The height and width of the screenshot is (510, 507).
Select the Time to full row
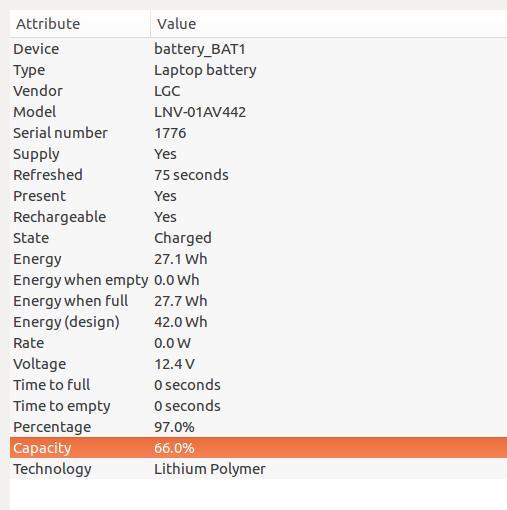point(258,385)
